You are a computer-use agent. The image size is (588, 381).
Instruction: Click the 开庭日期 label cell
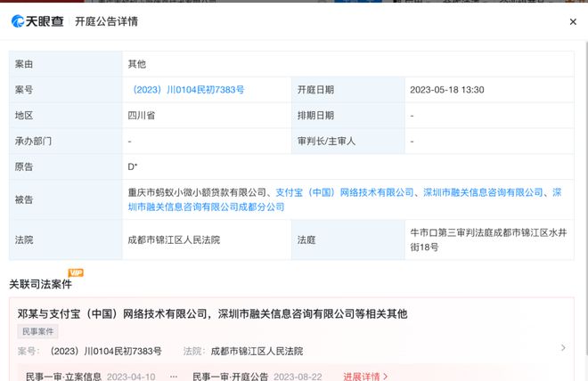click(348, 90)
